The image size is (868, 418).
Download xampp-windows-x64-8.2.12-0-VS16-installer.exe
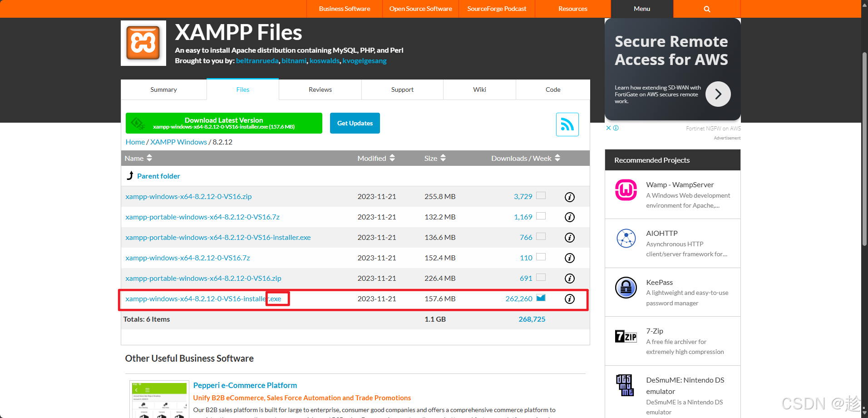coord(203,299)
